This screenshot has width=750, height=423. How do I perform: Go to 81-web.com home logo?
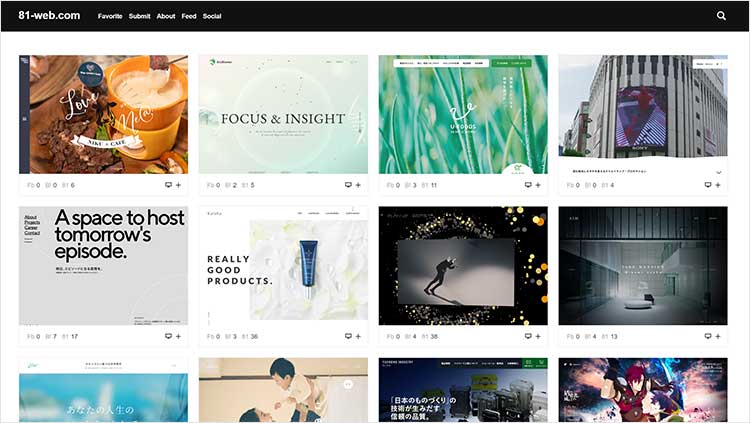(x=49, y=15)
